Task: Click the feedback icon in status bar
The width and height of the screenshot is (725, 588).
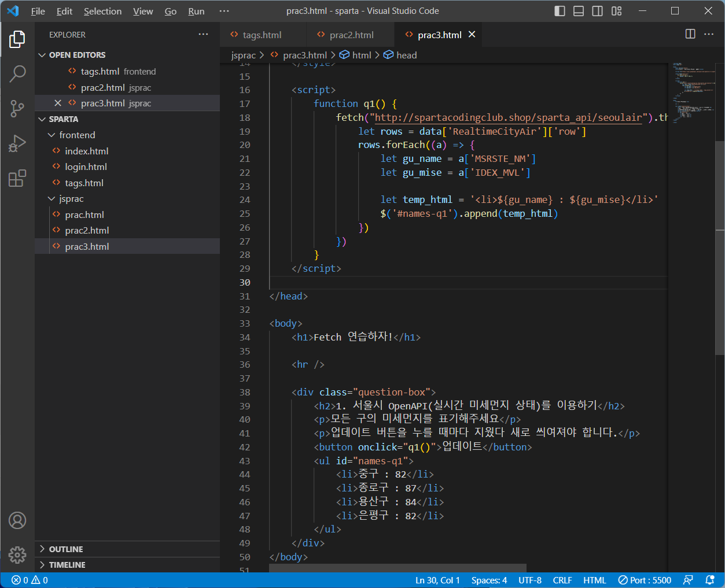Action: [x=688, y=580]
